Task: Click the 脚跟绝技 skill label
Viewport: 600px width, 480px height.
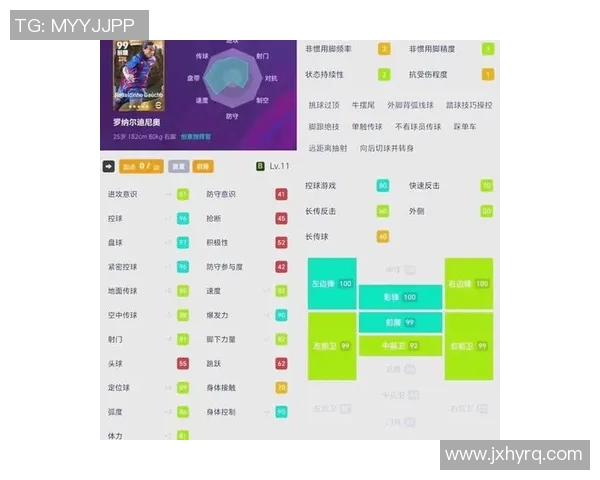Action: tap(324, 126)
